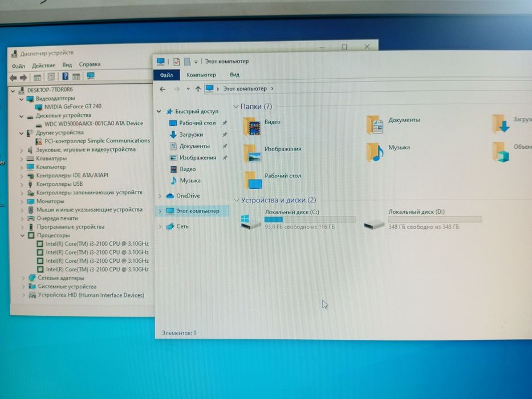Open the Видео folder icon
Screen dimensions: 532x399
[252, 127]
